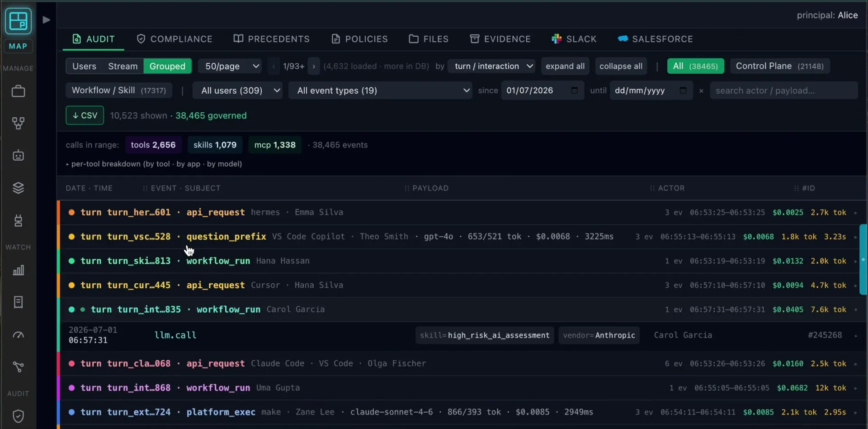Click the ACTOR column header
Screen dimensions: 868x429
671,188
